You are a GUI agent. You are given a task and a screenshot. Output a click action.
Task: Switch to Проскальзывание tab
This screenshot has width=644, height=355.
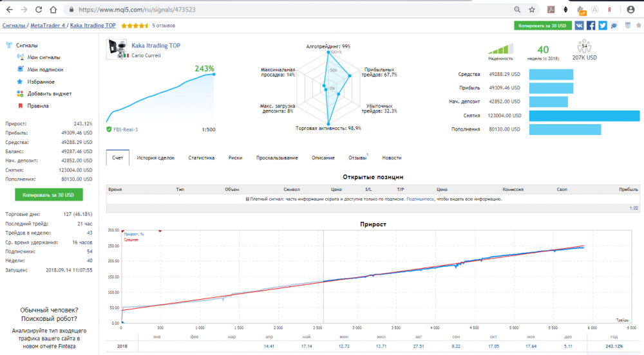click(277, 158)
